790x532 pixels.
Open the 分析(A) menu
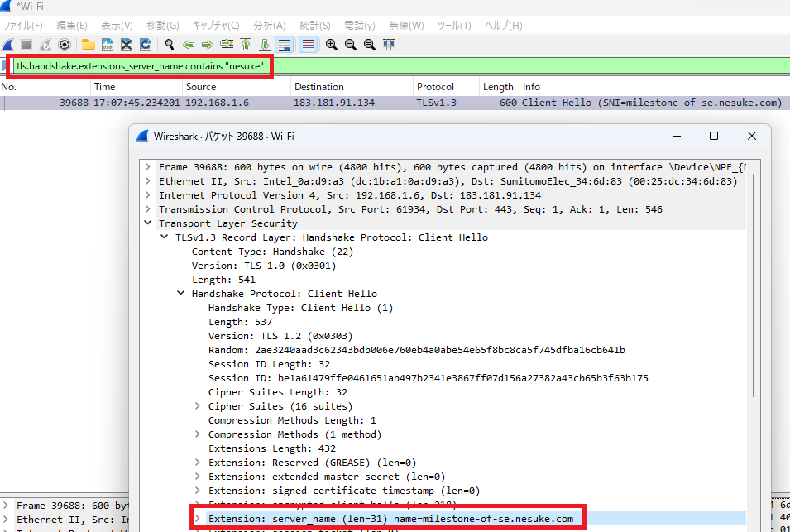[269, 26]
